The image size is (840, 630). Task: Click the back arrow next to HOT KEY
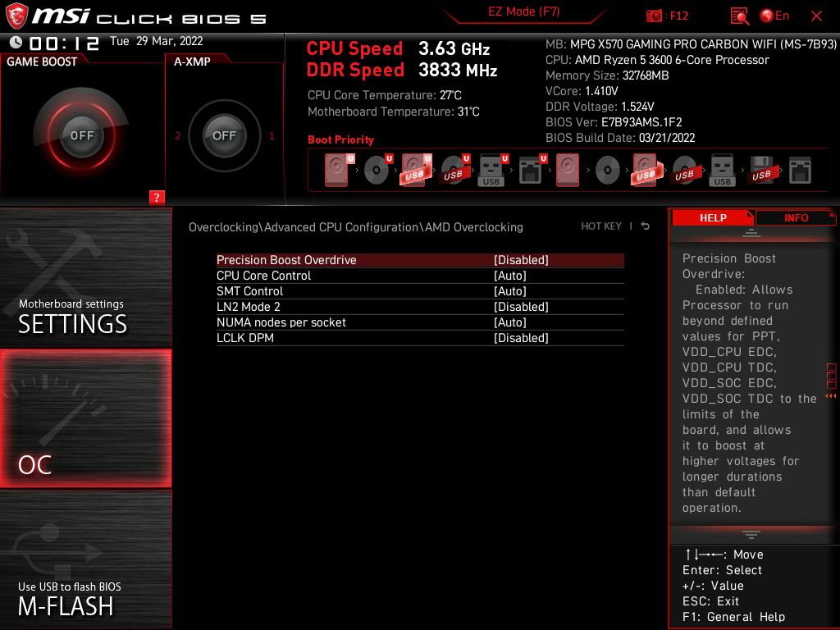click(x=646, y=226)
